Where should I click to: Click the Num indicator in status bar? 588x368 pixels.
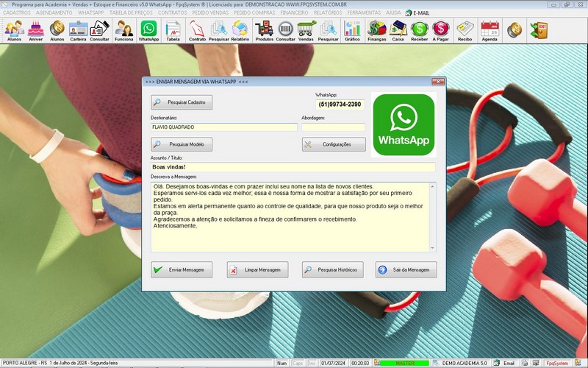point(282,363)
